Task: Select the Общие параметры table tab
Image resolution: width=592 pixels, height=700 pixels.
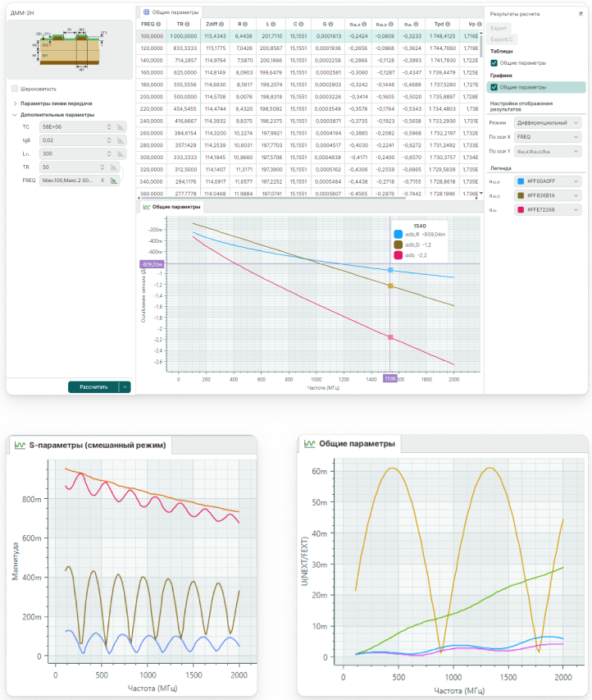Action: [170, 11]
